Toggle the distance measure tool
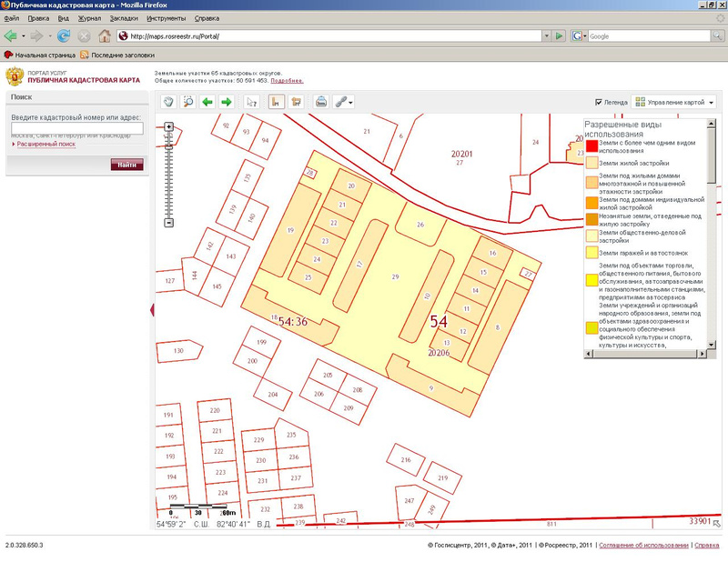 [277, 102]
